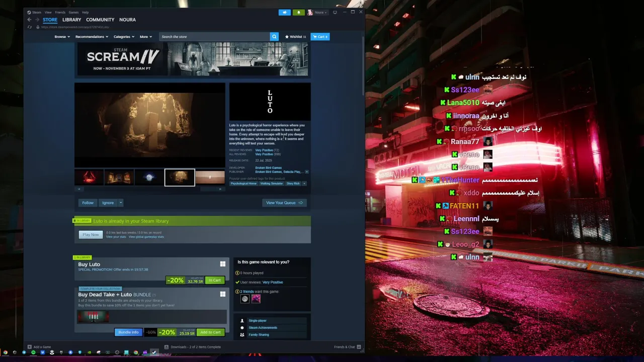
Task: Click the Steam forward navigation arrow
Action: point(37,20)
